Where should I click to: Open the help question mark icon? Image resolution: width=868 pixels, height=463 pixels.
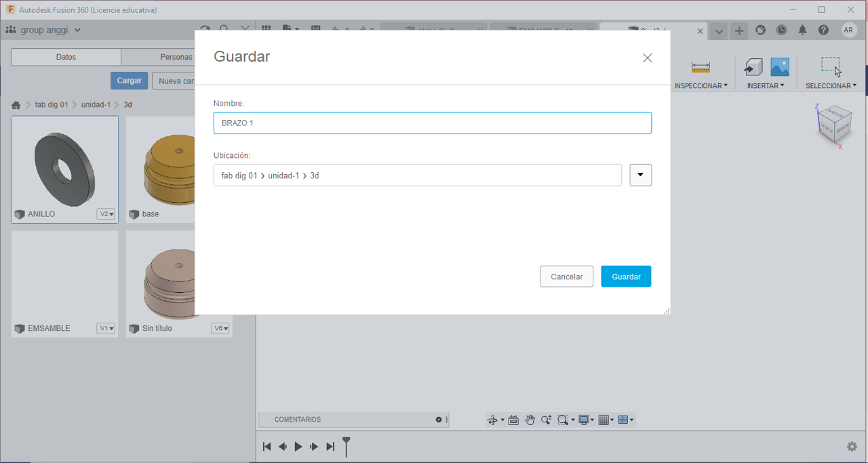(823, 31)
